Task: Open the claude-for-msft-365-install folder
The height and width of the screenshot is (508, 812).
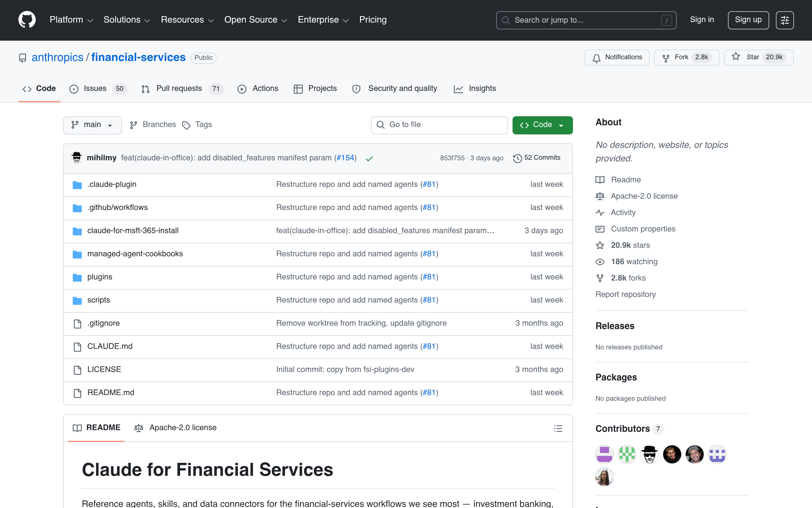Action: tap(133, 231)
